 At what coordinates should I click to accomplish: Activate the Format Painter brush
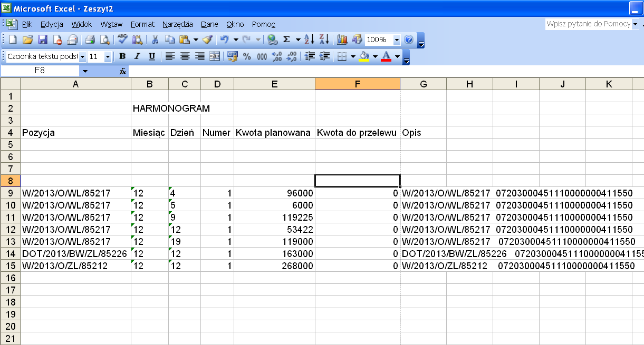tap(207, 40)
